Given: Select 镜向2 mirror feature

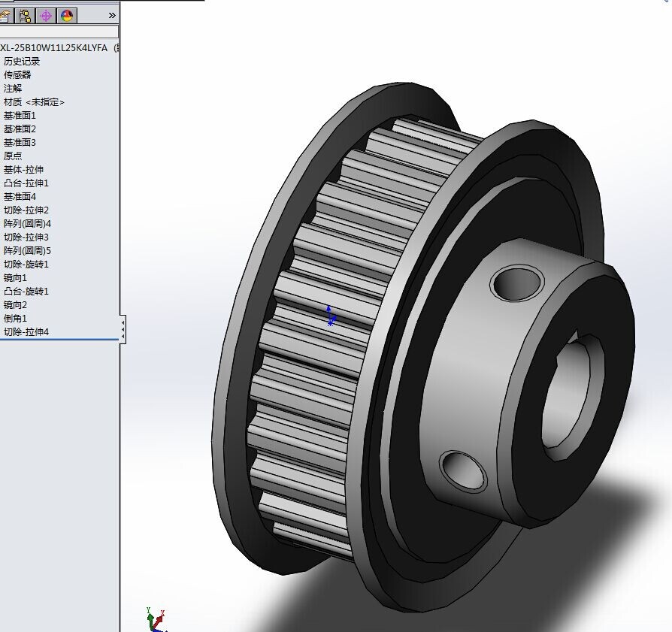Looking at the screenshot, I should click(x=16, y=305).
